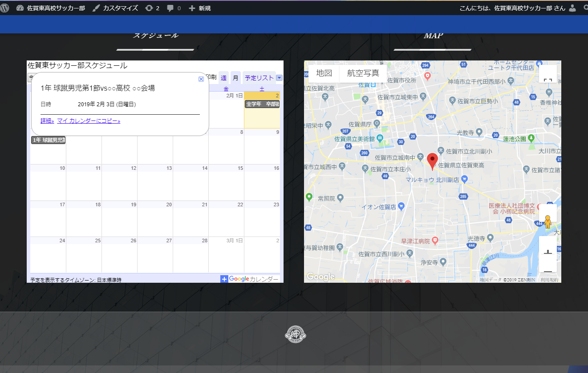Screen dimensions: 588x373
Task: Click the マルキョウ 北川副店 store marker
Action: click(464, 180)
